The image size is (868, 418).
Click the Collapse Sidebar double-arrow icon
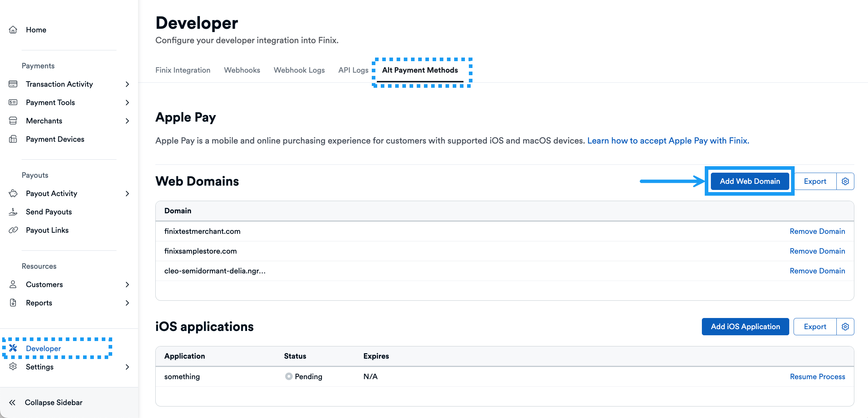[12, 403]
